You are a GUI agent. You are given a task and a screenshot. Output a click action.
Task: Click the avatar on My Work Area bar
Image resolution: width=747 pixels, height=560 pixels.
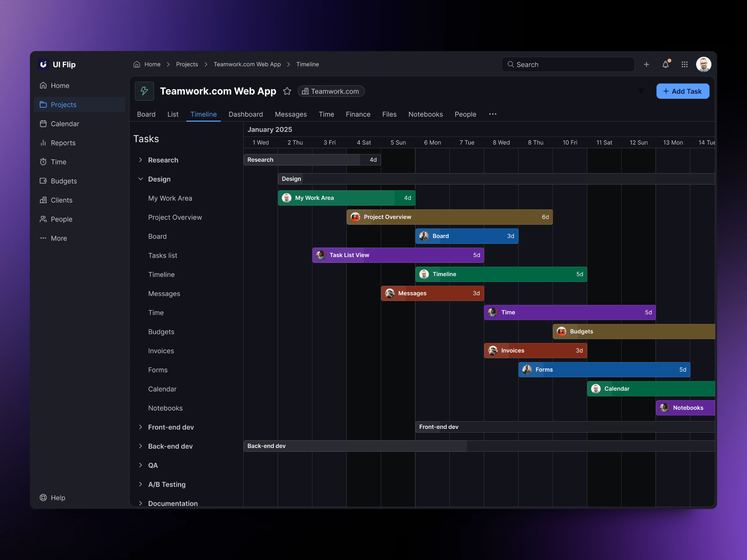tap(287, 198)
